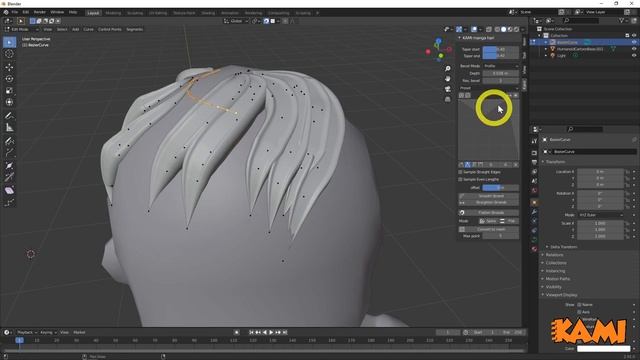Select the Move tool
The width and height of the screenshot is (640, 360).
9,67
